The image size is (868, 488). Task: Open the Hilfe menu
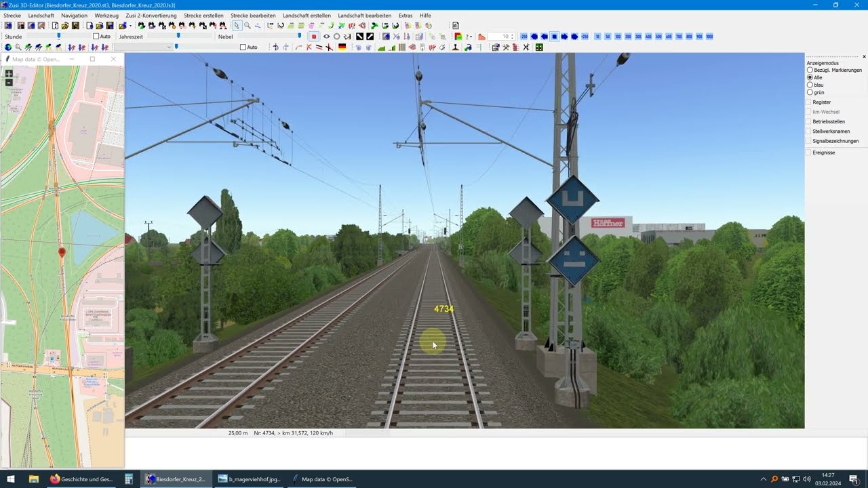[425, 15]
